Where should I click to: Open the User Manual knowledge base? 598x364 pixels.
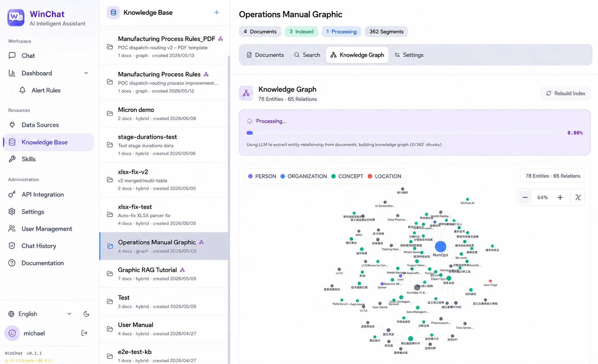pyautogui.click(x=164, y=329)
